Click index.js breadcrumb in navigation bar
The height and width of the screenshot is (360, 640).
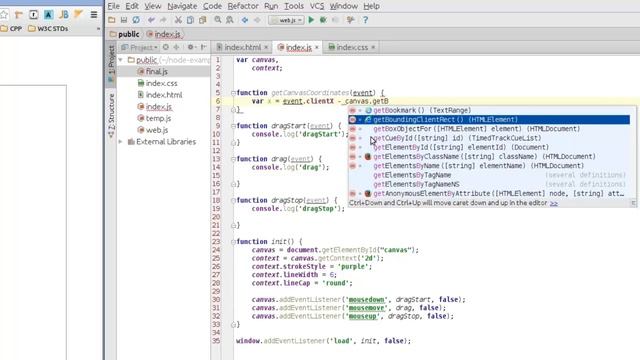tap(164, 34)
